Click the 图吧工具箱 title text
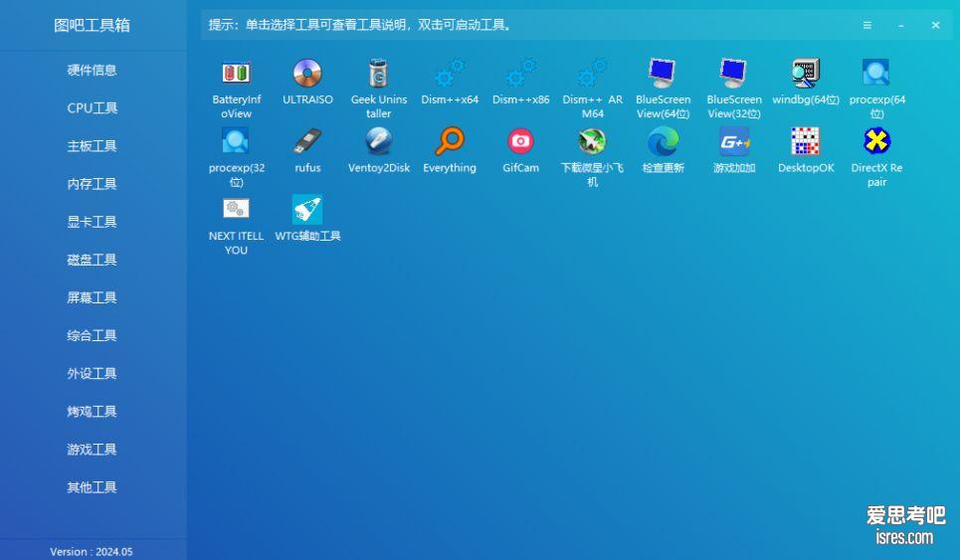 tap(92, 25)
